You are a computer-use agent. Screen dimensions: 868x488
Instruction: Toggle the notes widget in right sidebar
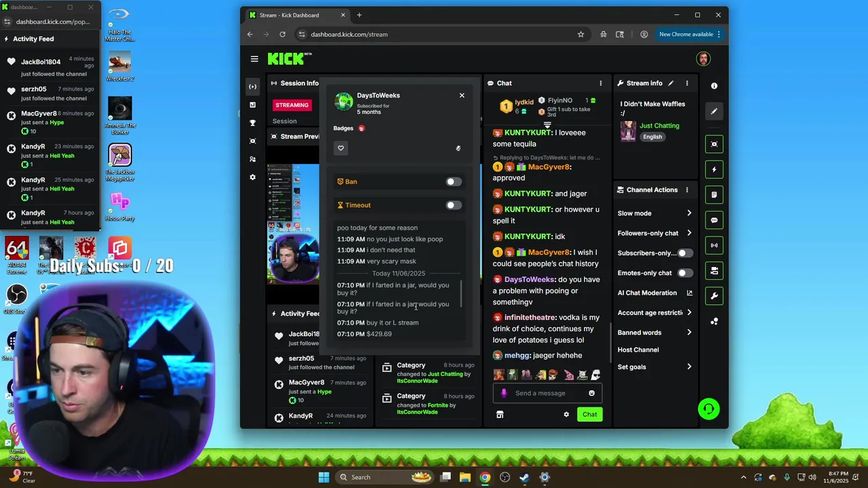click(x=714, y=195)
